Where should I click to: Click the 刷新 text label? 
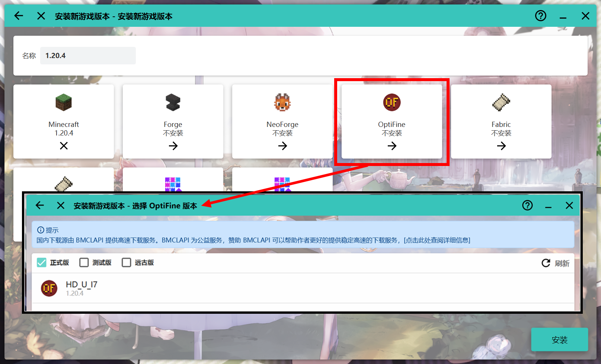562,264
